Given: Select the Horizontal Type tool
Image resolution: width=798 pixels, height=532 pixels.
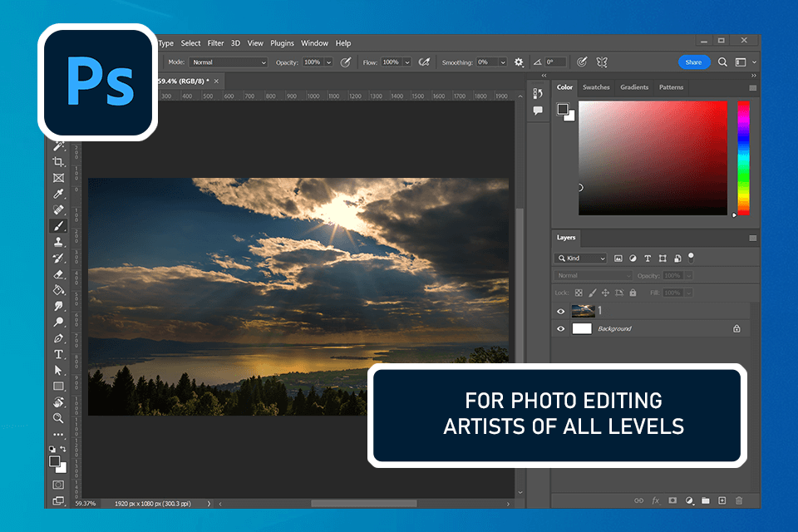Looking at the screenshot, I should [58, 354].
